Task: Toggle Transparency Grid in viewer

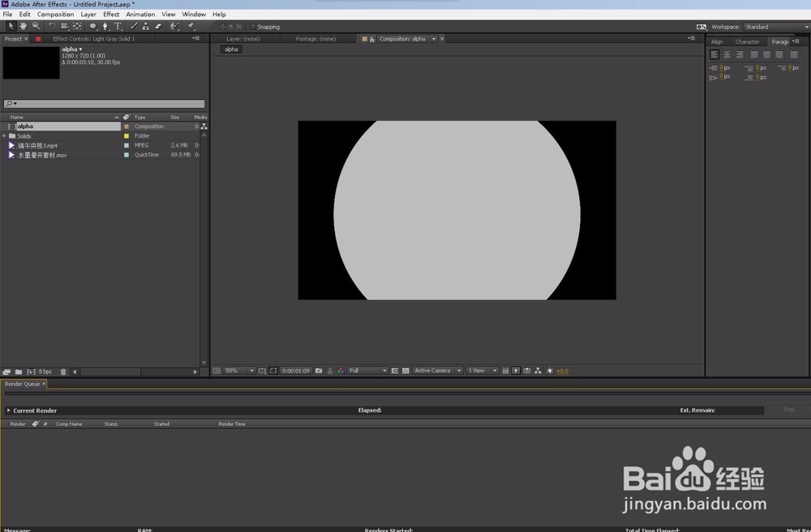Action: 405,371
